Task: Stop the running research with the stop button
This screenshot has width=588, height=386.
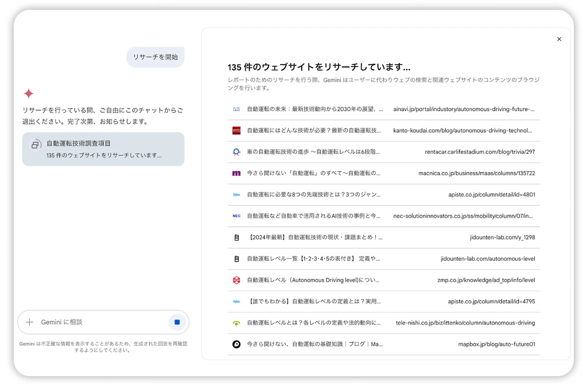Action: 177,322
